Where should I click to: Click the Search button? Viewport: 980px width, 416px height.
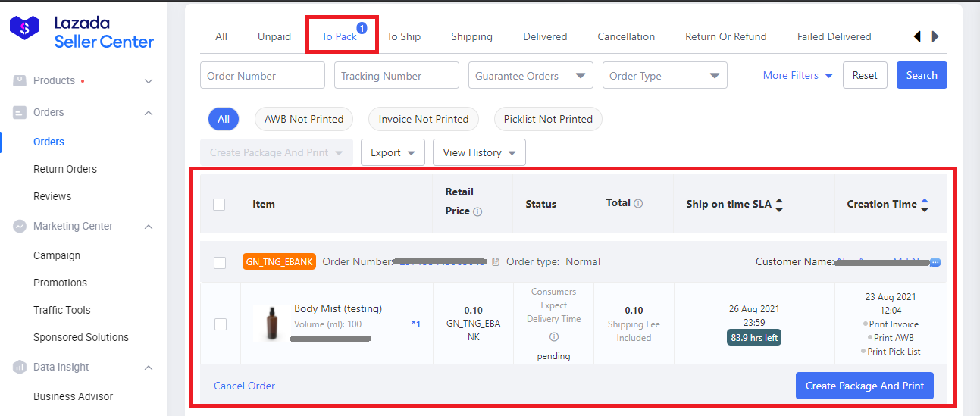[922, 75]
